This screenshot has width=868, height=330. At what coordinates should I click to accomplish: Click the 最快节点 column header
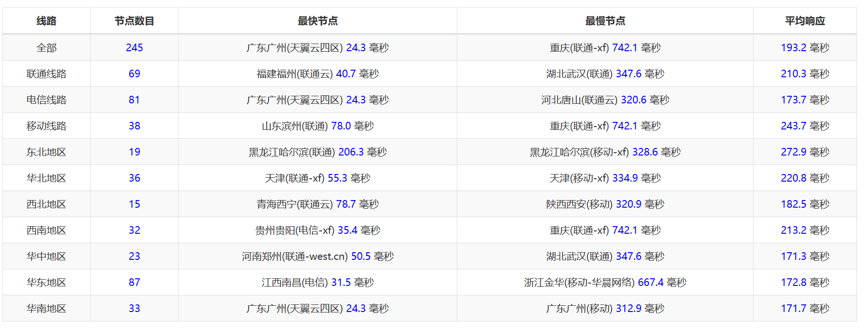318,21
